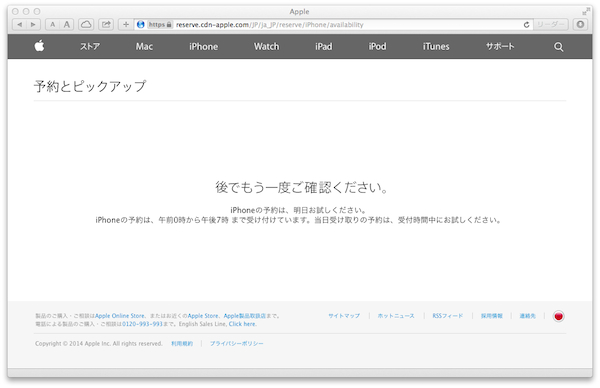600x388 pixels.
Task: Open iCloud Tabs cloud icon
Action: pyautogui.click(x=86, y=24)
